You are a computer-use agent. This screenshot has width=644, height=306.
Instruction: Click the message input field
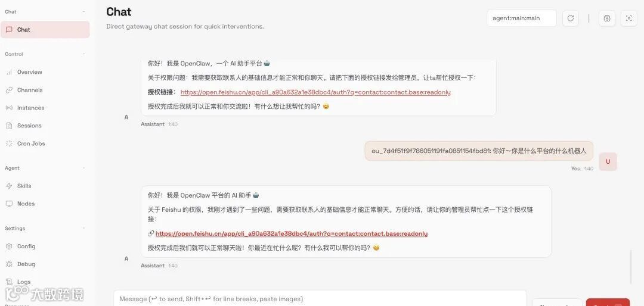click(320, 299)
